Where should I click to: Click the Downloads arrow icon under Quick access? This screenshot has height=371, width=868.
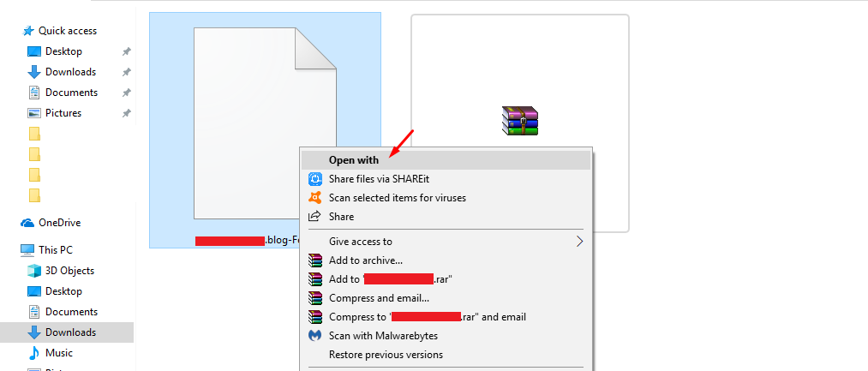pyautogui.click(x=34, y=72)
